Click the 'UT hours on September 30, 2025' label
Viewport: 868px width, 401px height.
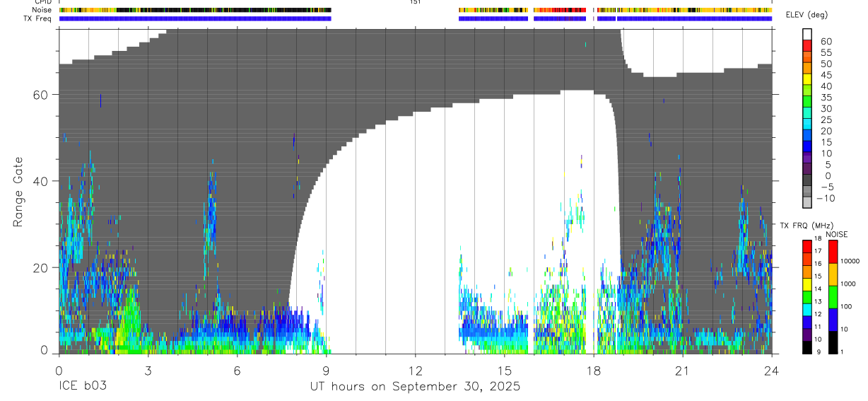(x=415, y=387)
